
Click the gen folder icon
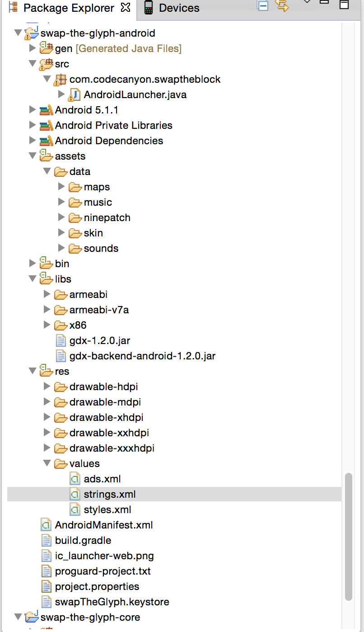pos(46,48)
